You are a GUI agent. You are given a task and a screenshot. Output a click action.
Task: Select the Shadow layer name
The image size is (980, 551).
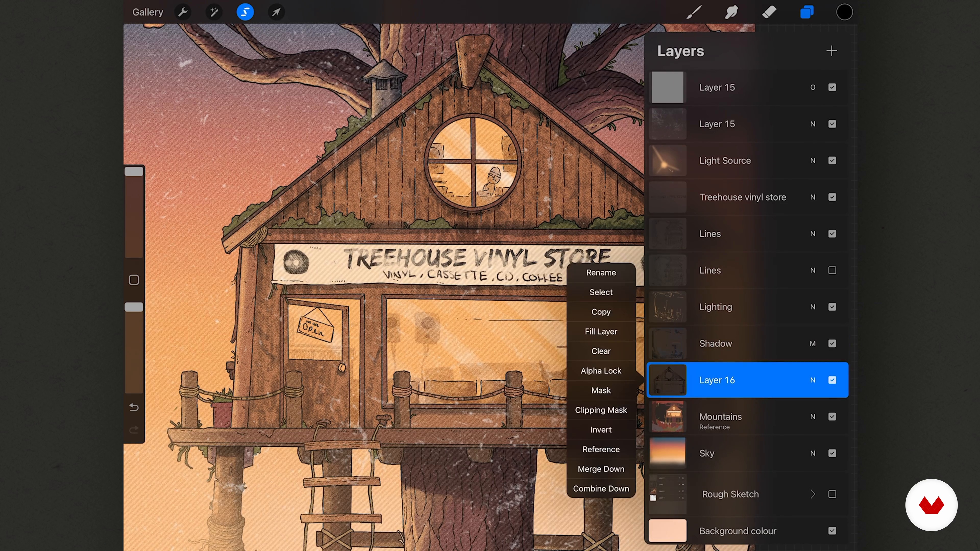[x=715, y=343]
